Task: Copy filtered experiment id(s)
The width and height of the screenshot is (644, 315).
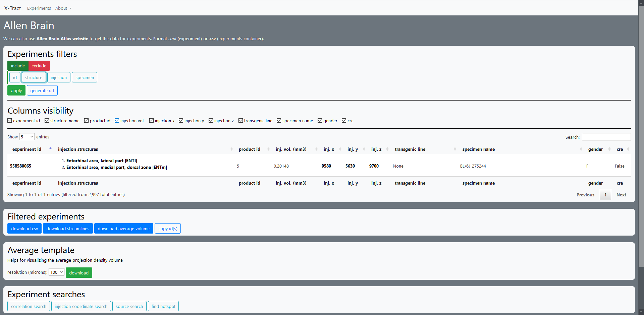Action: point(168,229)
